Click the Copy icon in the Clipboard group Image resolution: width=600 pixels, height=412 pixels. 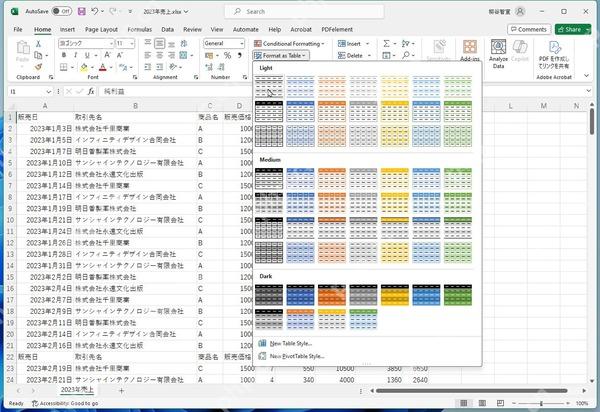pyautogui.click(x=38, y=55)
